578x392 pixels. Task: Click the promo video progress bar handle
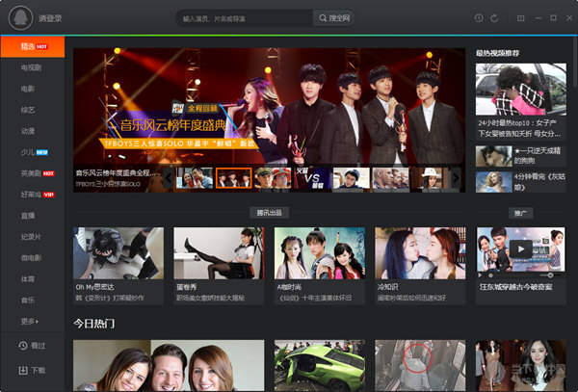pos(490,275)
